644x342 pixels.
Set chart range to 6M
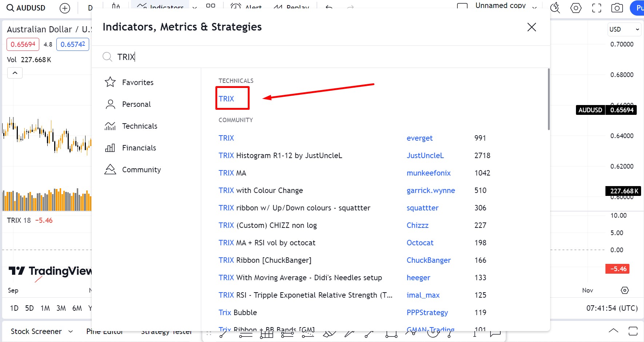click(77, 308)
